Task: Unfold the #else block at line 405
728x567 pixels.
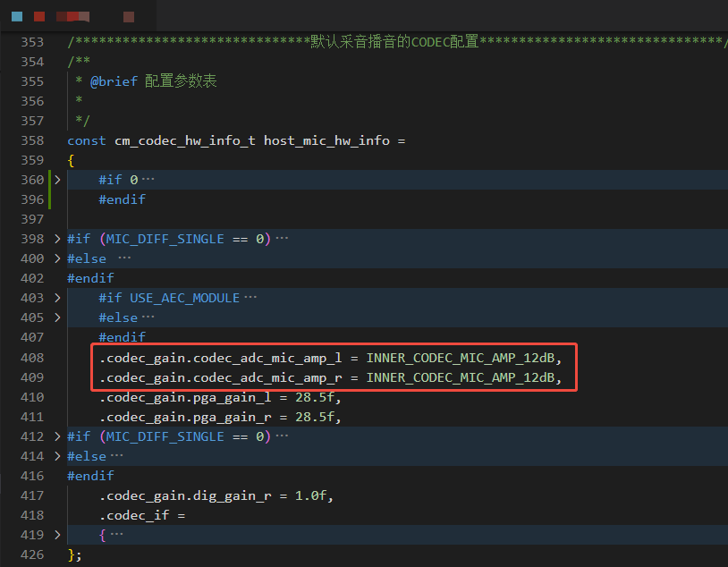Action: [x=58, y=317]
